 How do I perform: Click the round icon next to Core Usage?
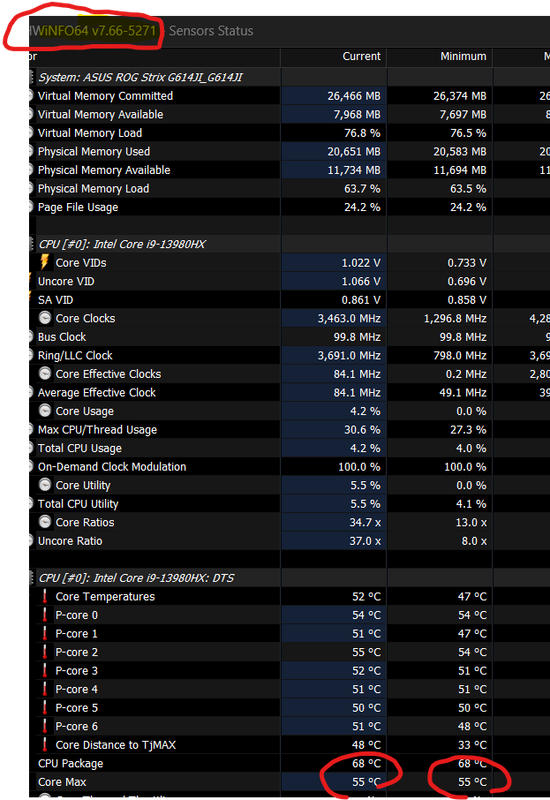tap(45, 411)
